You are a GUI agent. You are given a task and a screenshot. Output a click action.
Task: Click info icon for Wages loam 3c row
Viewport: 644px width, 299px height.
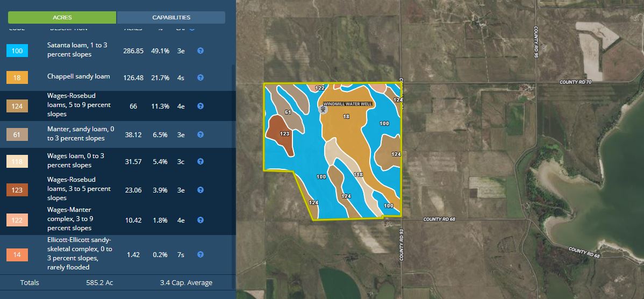point(200,161)
